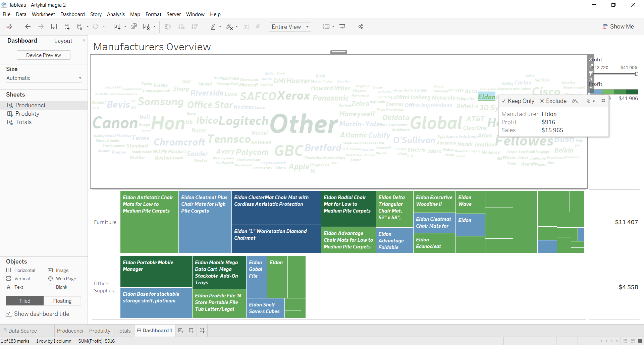This screenshot has height=345, width=644.
Task: Select the Floating layout toggle
Action: point(62,301)
